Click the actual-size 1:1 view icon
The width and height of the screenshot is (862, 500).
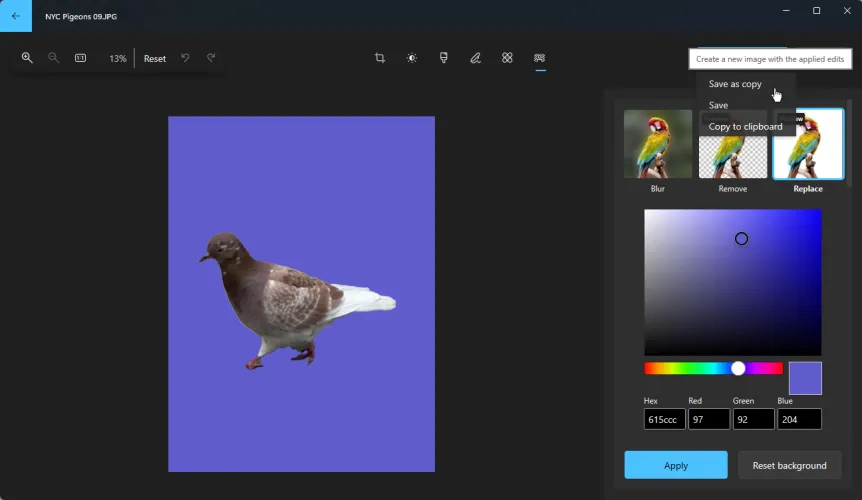81,58
